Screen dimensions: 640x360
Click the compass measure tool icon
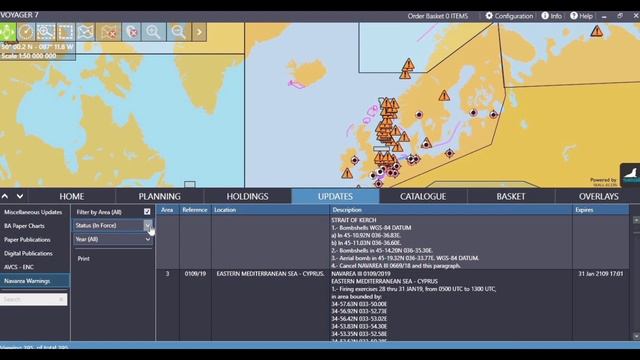pos(26,32)
